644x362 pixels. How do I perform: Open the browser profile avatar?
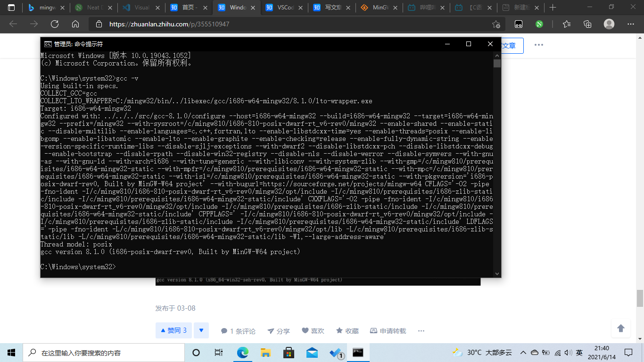tap(609, 24)
